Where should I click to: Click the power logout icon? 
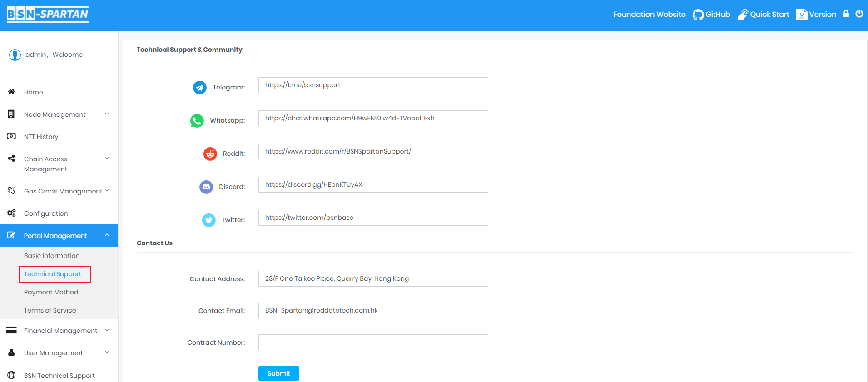[x=859, y=14]
